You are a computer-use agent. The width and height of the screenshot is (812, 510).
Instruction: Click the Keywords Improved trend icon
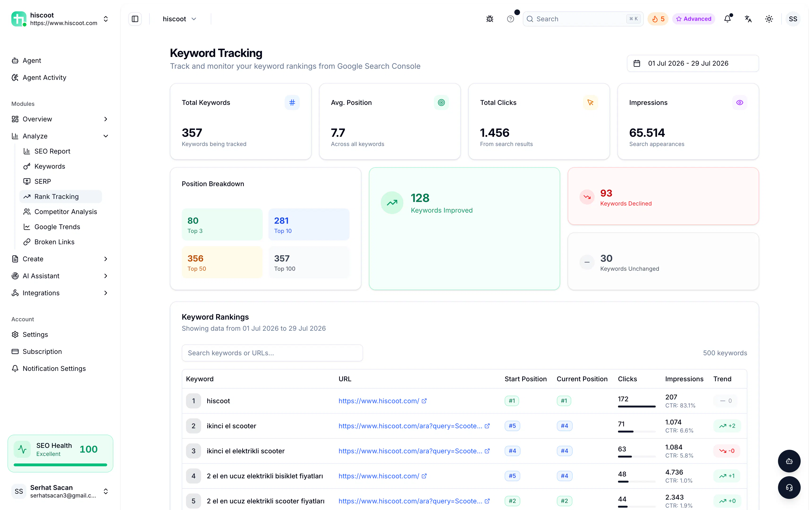(392, 203)
